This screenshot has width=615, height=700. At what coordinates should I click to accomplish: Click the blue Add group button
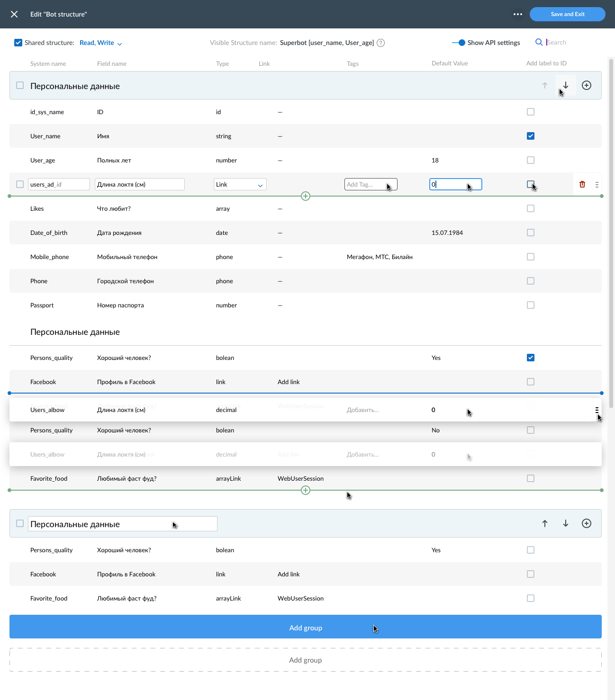coord(306,627)
